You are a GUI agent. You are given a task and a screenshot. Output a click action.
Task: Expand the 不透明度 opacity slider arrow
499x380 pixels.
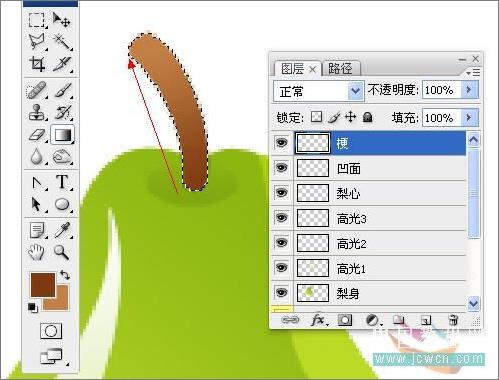coord(469,90)
